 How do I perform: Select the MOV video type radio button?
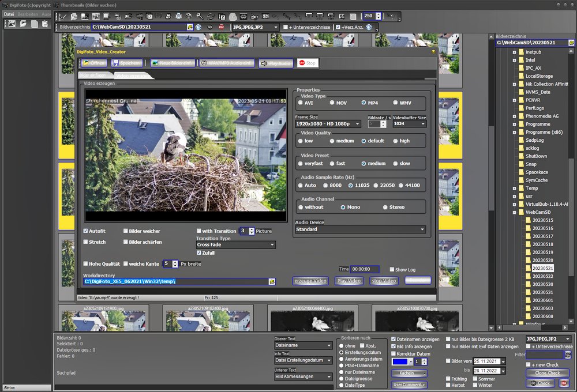click(332, 103)
